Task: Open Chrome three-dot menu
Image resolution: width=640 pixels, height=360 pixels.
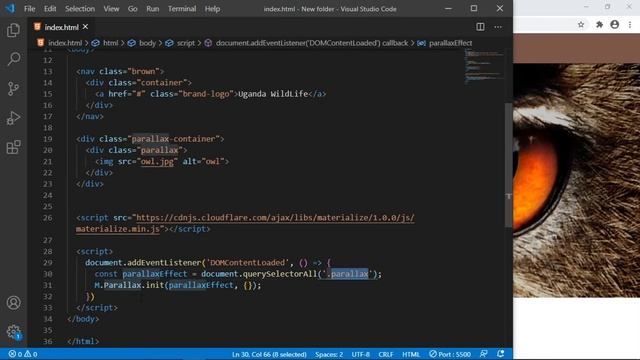Action: [630, 24]
